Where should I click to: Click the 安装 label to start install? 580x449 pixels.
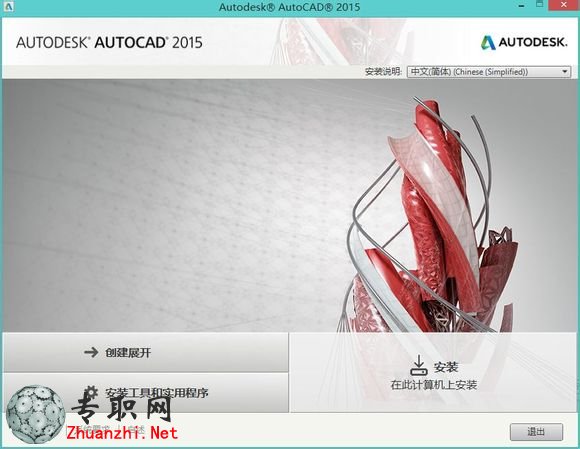click(x=446, y=367)
